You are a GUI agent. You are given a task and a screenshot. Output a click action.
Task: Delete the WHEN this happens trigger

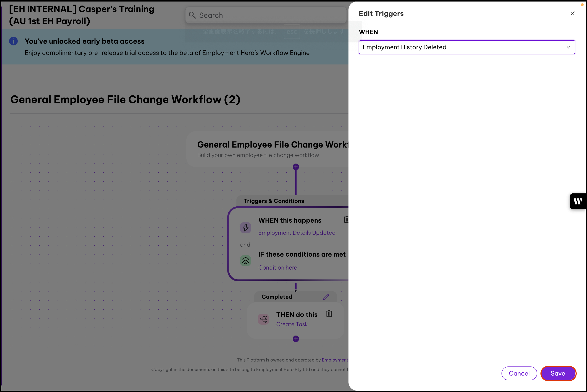[x=346, y=220]
